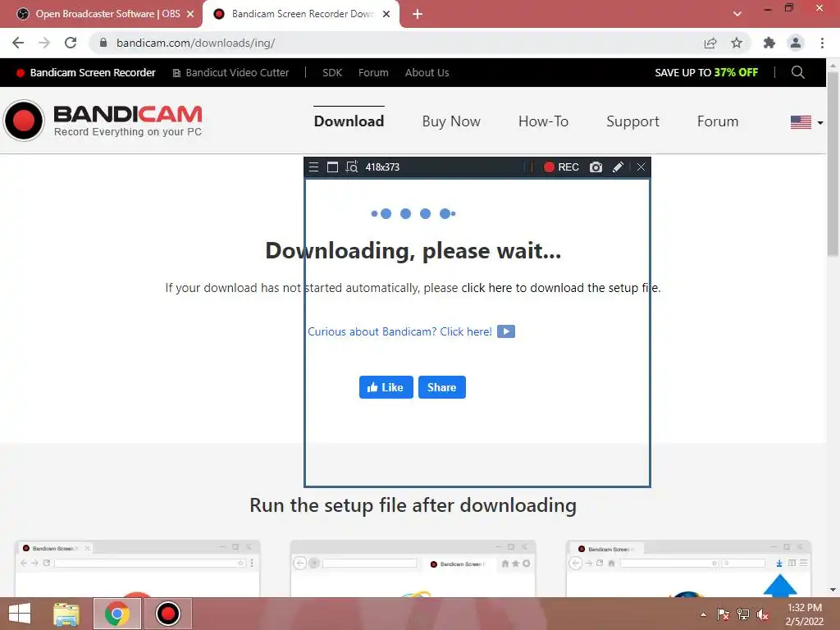Open Forum in the main navigation
This screenshot has height=630, width=840.
tap(717, 121)
